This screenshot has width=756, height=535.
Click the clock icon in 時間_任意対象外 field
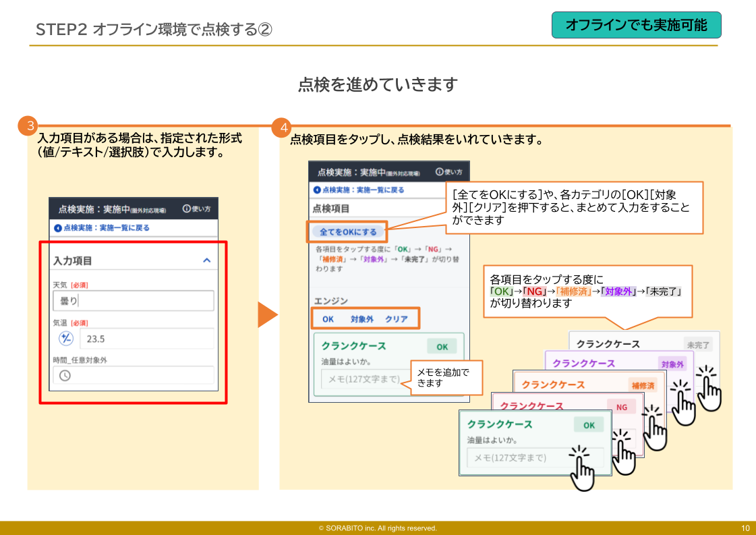(x=65, y=376)
